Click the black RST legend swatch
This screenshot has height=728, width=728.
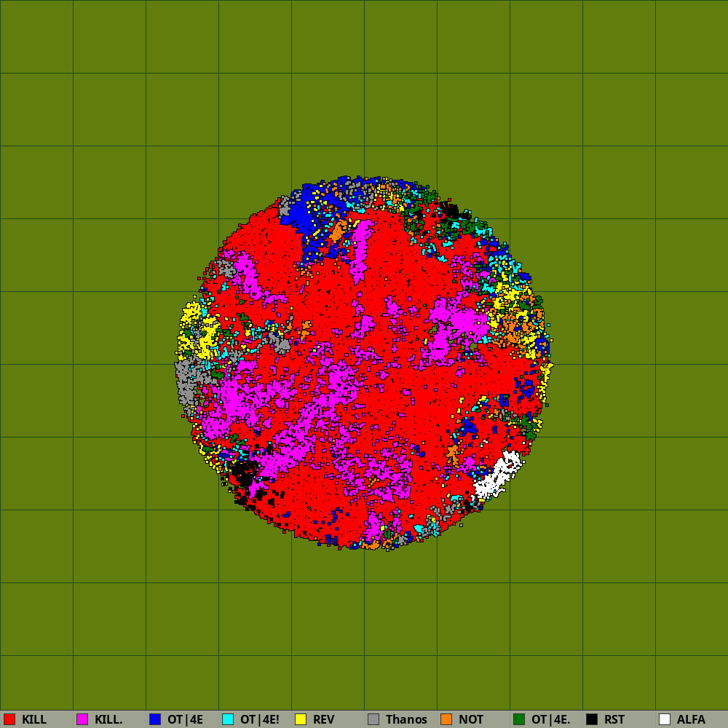pos(592,719)
